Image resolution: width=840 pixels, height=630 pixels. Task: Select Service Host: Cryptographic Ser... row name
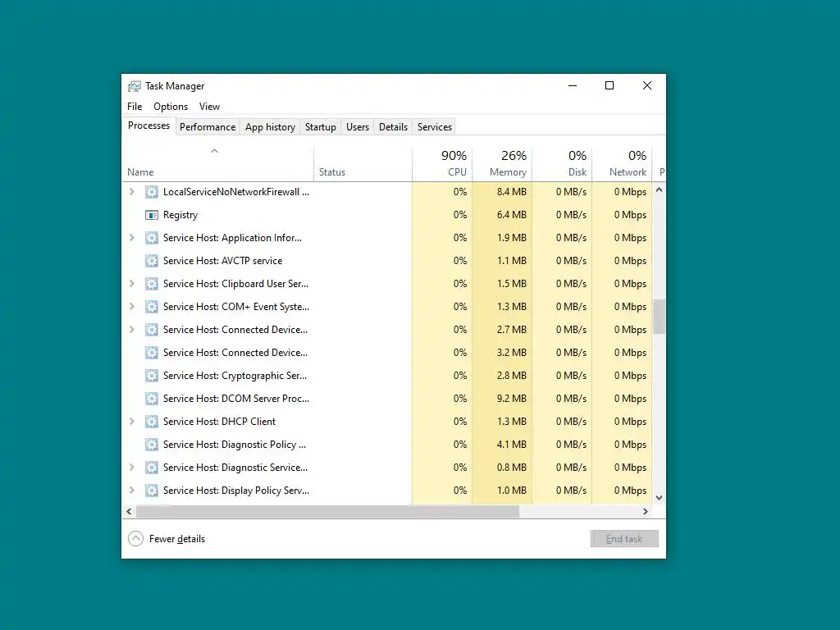[235, 376]
